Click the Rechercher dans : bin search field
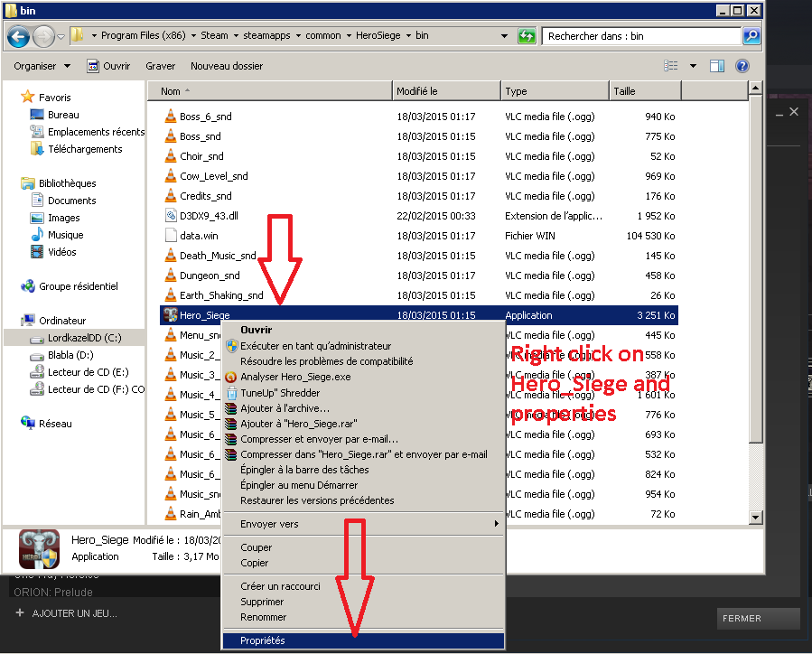 641,36
